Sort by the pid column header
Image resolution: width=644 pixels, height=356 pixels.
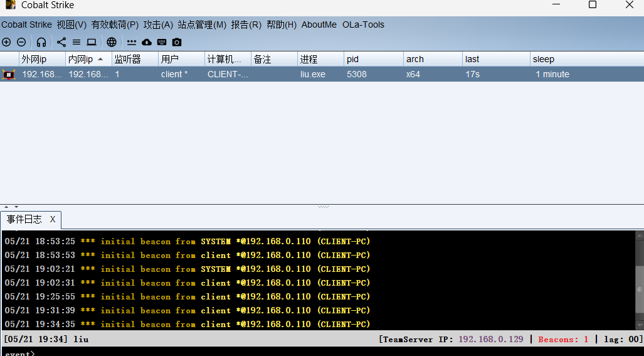[373, 59]
